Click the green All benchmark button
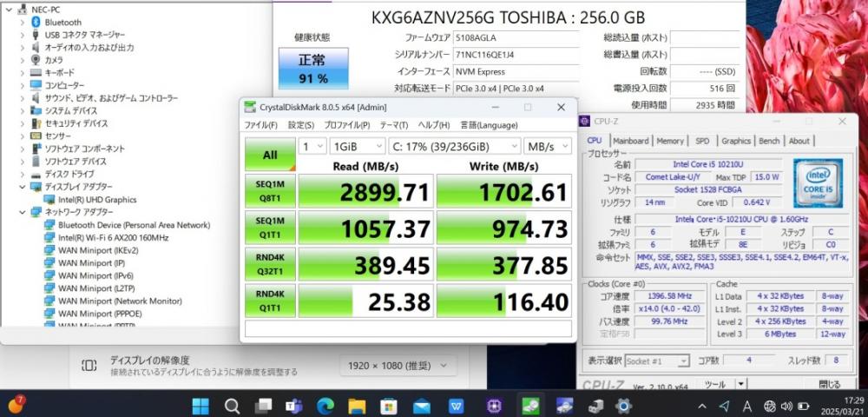 pyautogui.click(x=270, y=155)
